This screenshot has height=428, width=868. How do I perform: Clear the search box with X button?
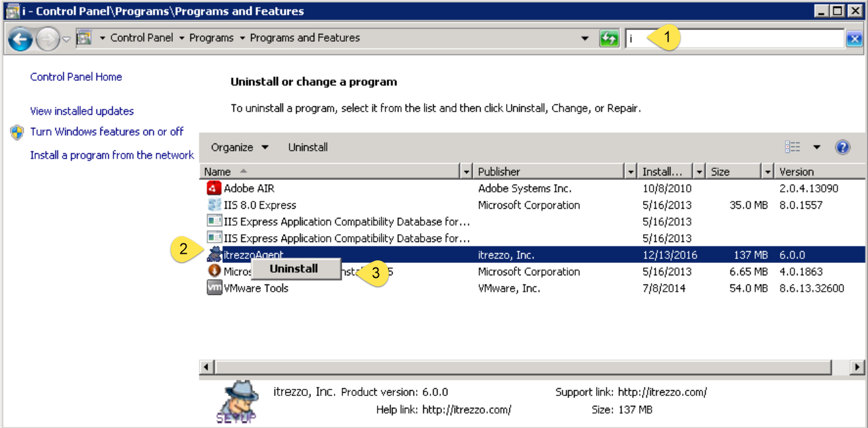854,39
